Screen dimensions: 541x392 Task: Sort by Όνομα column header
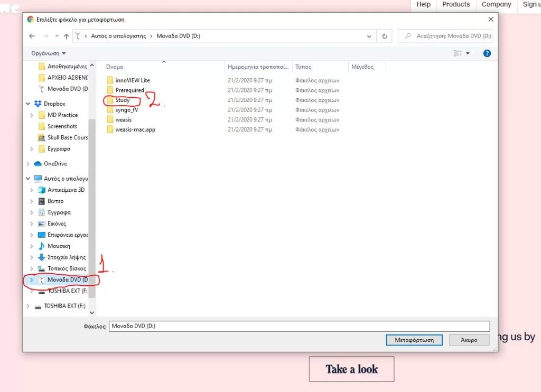tap(115, 67)
